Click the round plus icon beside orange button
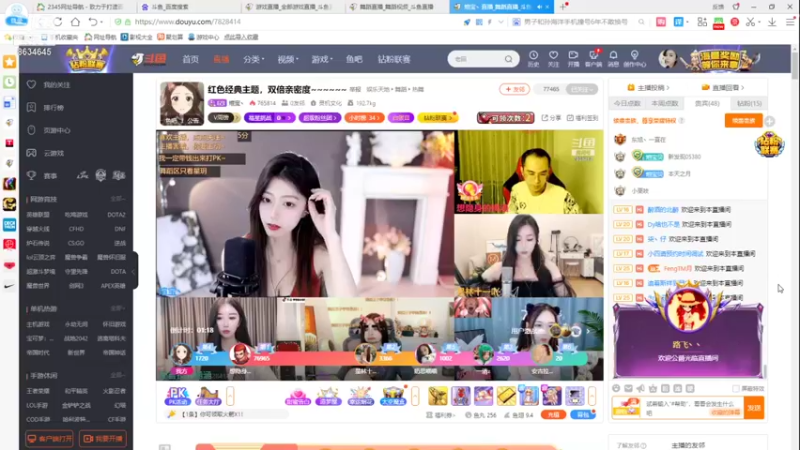This screenshot has height=450, width=800. (769, 121)
